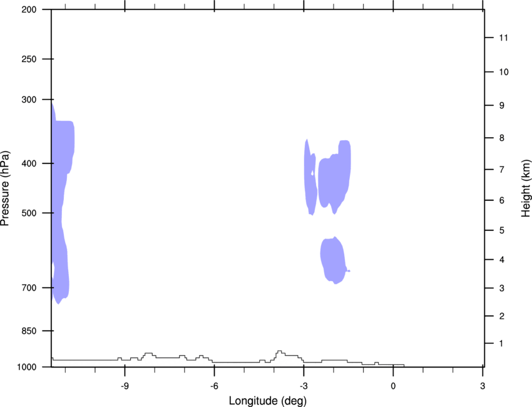Click the 8 km height label

[502, 138]
